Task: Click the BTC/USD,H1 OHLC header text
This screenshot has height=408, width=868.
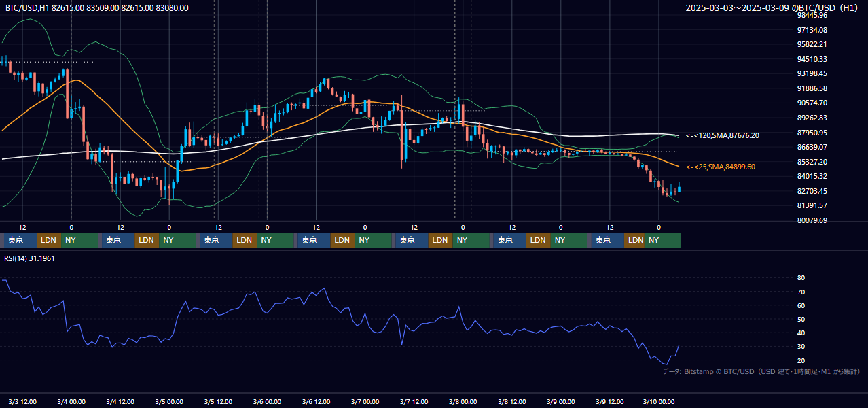Action: coord(97,8)
